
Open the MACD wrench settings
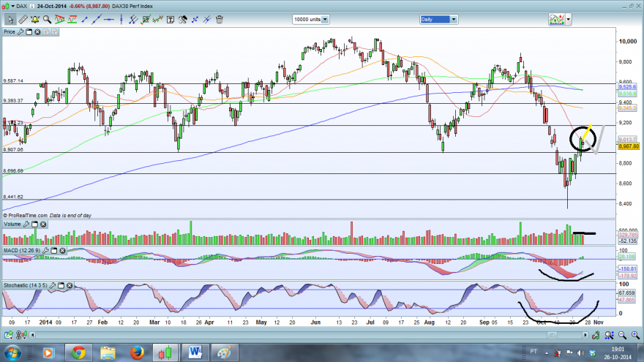(45, 250)
